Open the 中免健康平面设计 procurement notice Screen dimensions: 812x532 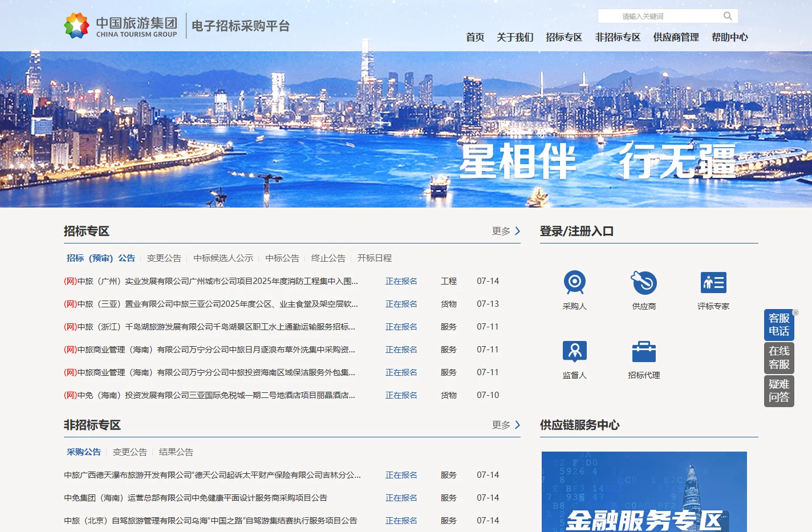click(x=196, y=498)
